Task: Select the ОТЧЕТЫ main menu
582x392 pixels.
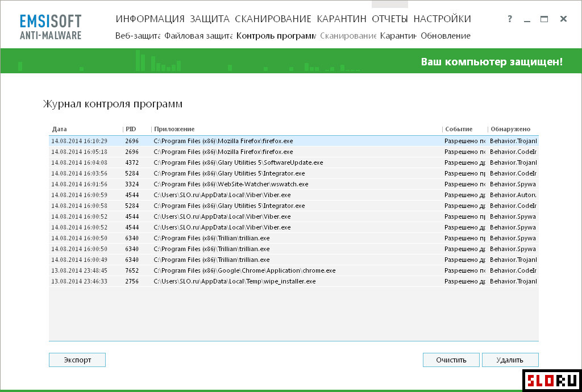Action: [390, 19]
